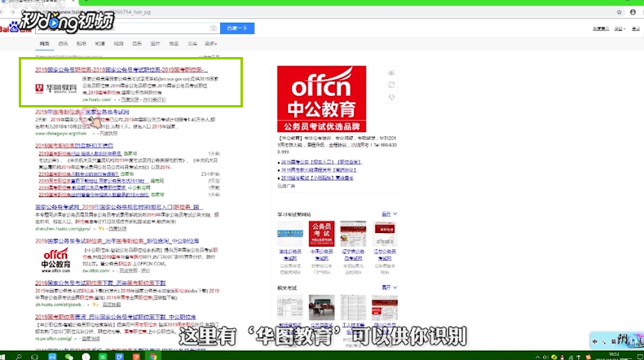
Task: Click the taskbar clock
Action: click(614, 356)
